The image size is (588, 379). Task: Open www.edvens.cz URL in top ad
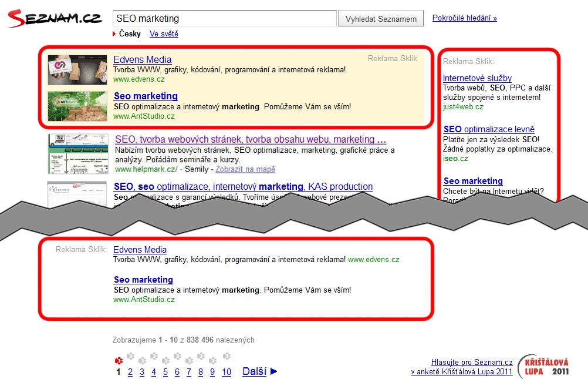tap(138, 79)
